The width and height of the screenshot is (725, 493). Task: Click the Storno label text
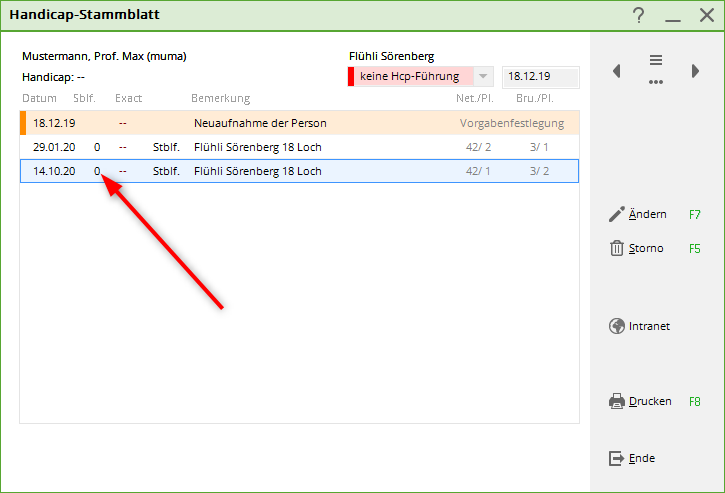point(646,248)
